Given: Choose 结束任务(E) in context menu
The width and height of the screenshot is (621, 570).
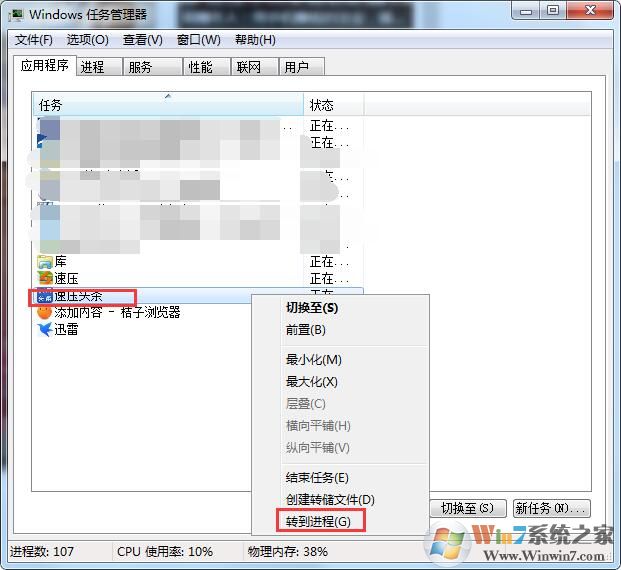Looking at the screenshot, I should (341, 478).
